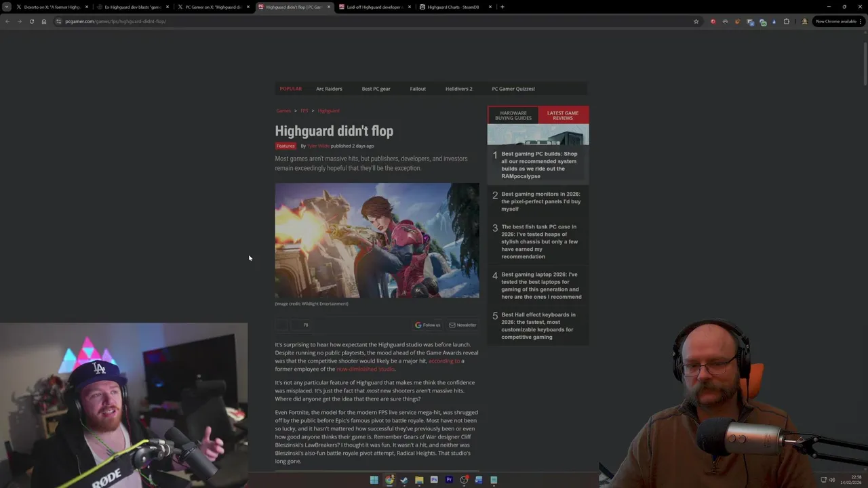Click the comment count 78 icon
The height and width of the screenshot is (488, 868).
(300, 325)
